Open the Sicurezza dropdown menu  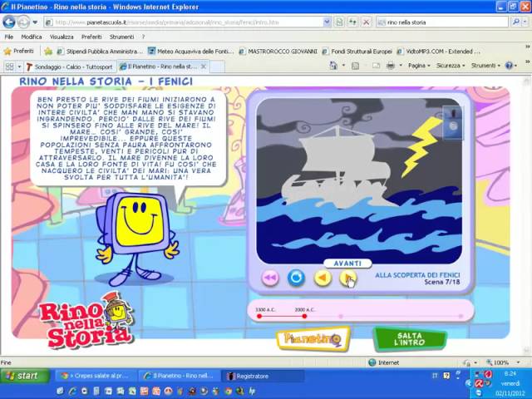click(451, 66)
